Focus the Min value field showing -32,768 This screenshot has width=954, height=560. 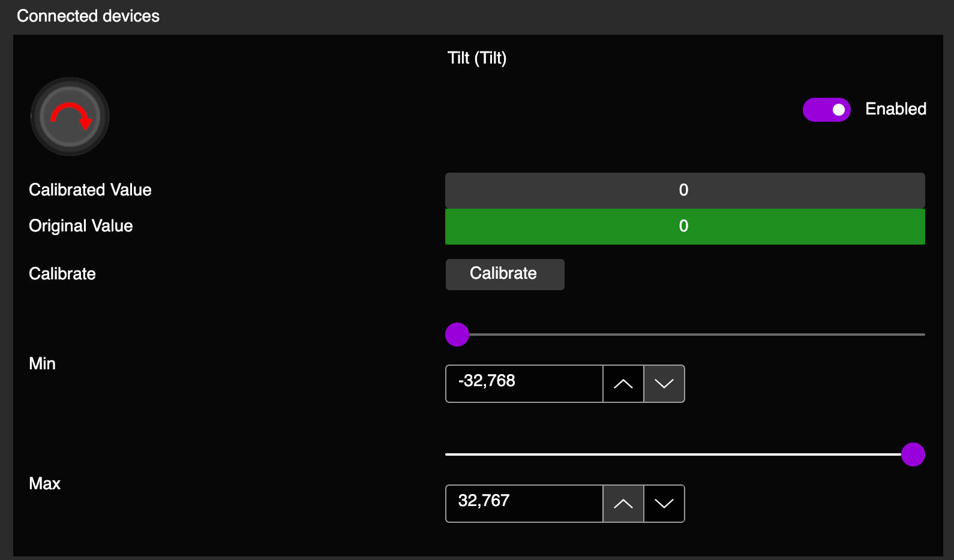(524, 384)
